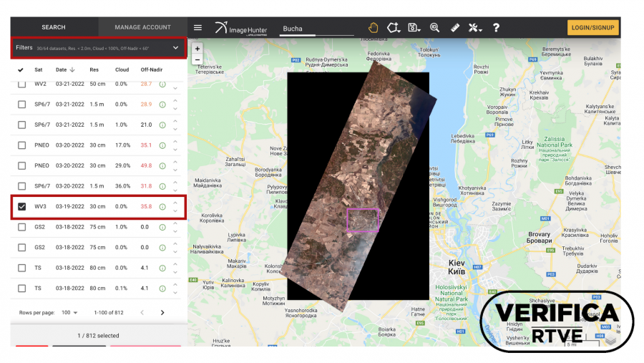Move SP6/7 36.0% row down
The width and height of the screenshot is (644, 363).
coord(175,190)
